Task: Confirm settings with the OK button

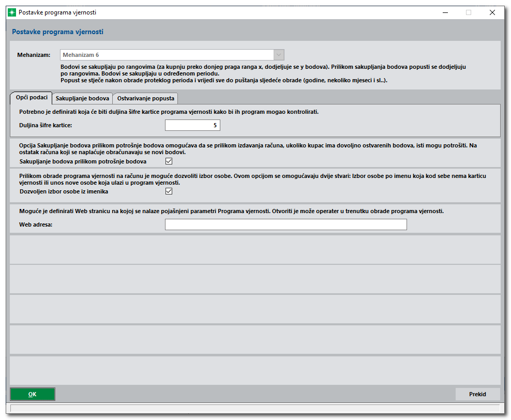Action: pos(33,394)
